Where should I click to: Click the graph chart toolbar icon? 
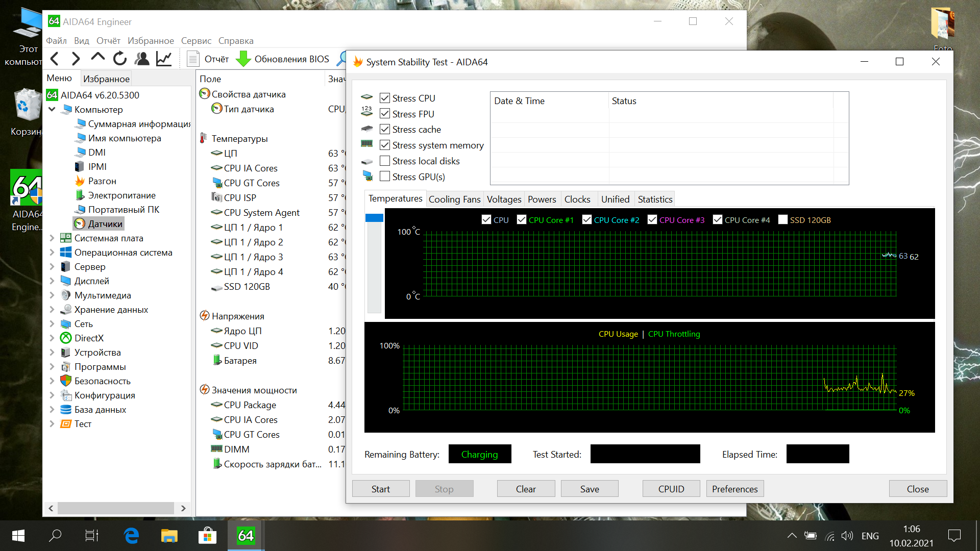point(164,59)
